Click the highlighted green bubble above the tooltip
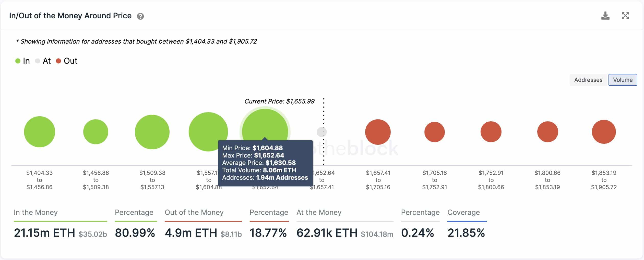Image resolution: width=644 pixels, height=260 pixels. click(265, 125)
